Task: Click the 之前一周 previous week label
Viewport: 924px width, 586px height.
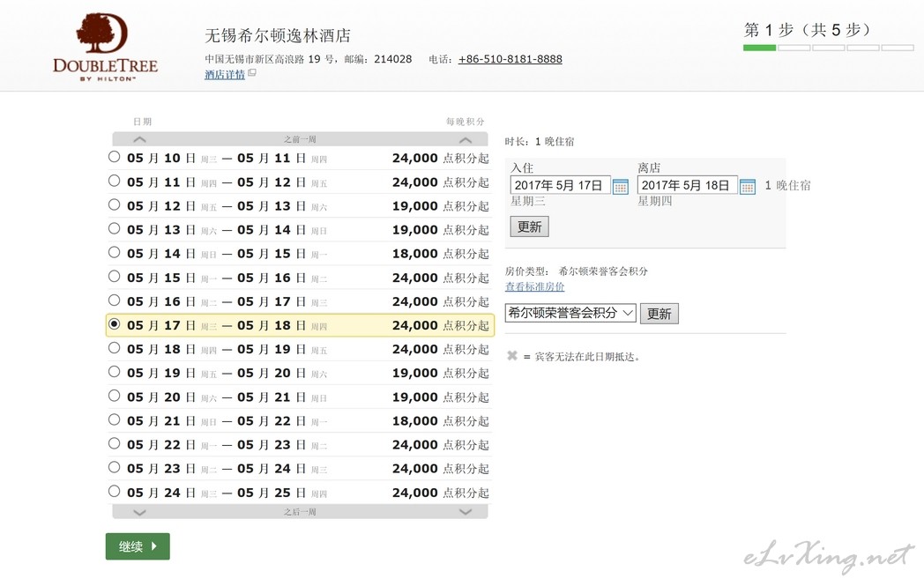Action: 300,139
